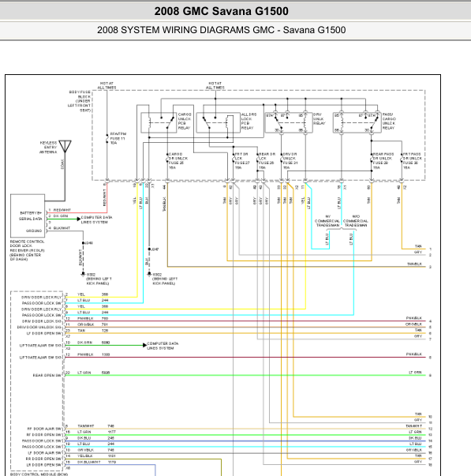Click the 'LF DOOR OPEN SW' BCM label
The width and height of the screenshot is (471, 476).
coord(44,333)
